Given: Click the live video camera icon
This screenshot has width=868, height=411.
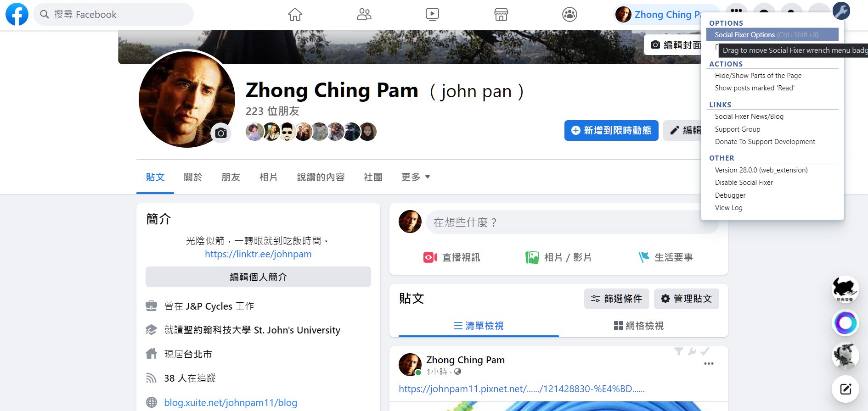Looking at the screenshot, I should 430,257.
